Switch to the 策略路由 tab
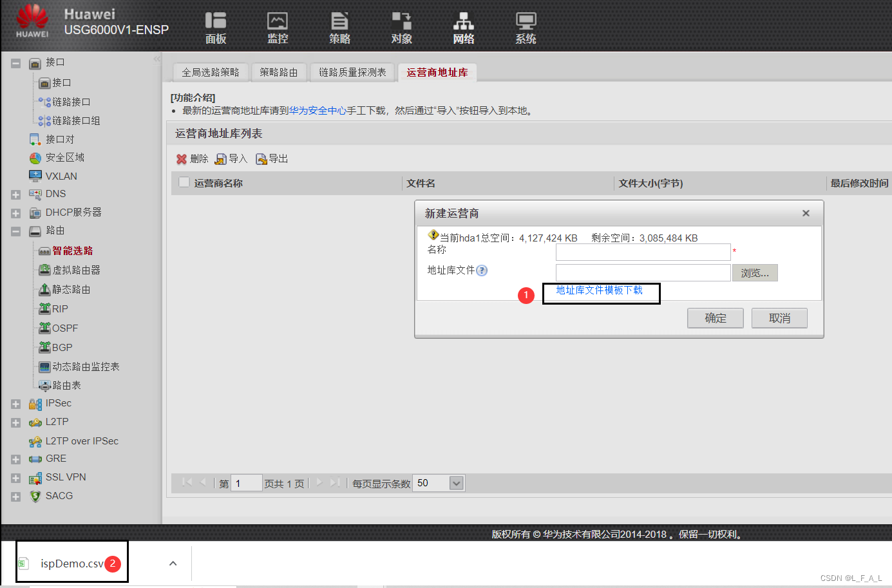 [278, 72]
